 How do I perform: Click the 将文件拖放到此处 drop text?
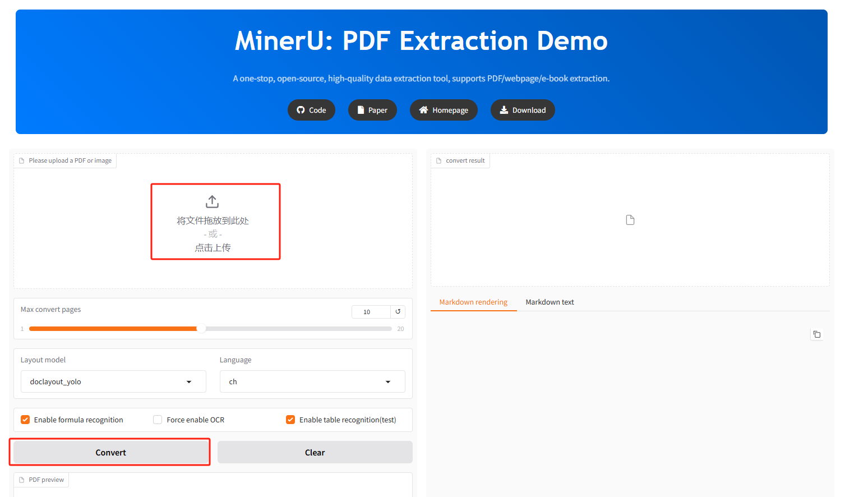(x=213, y=220)
